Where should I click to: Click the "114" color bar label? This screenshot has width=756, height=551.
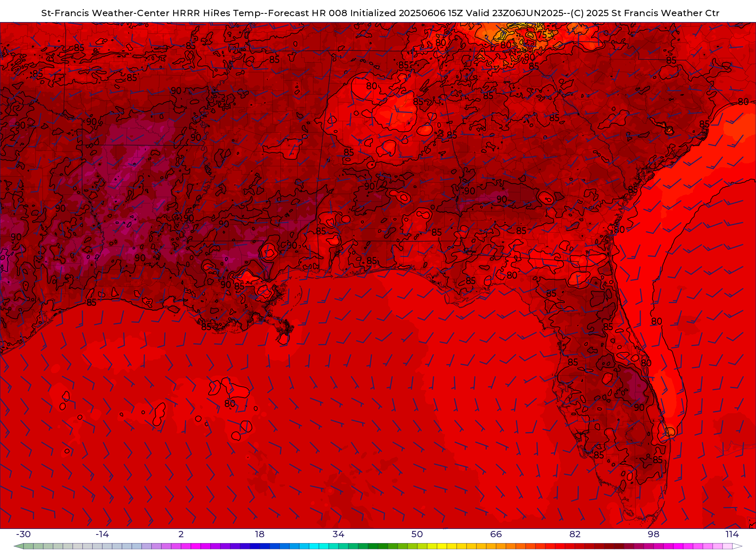point(732,534)
